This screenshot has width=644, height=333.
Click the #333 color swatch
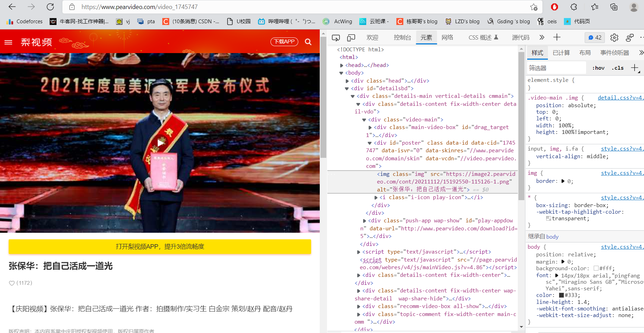click(561, 295)
